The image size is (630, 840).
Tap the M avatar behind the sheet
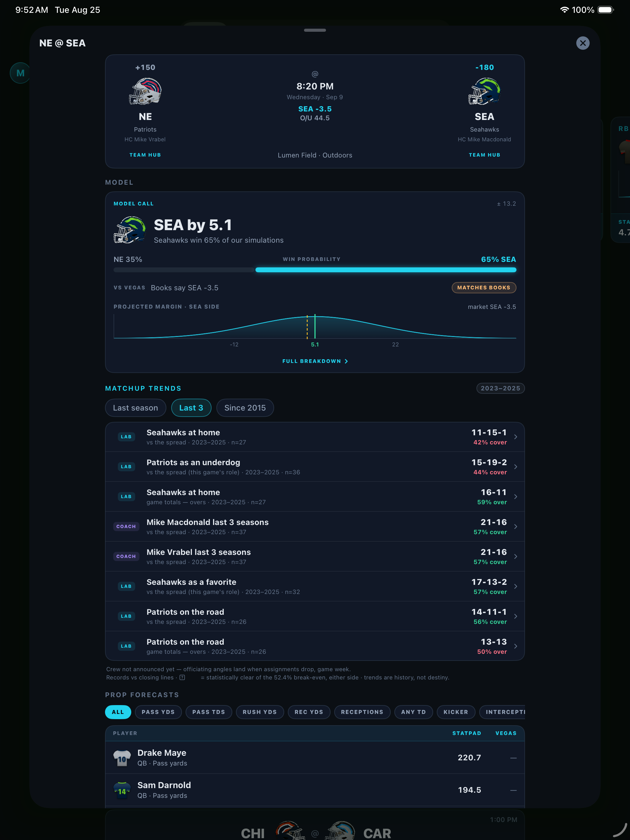point(20,73)
